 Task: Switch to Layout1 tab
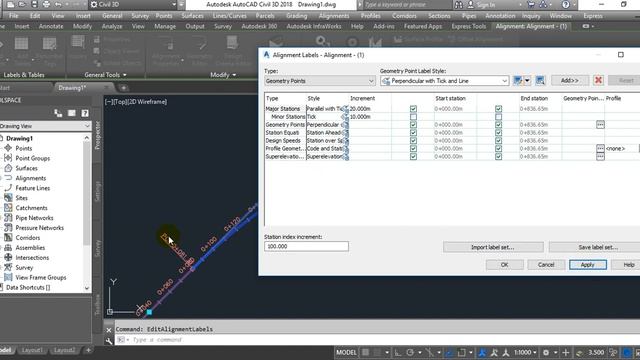click(x=32, y=350)
